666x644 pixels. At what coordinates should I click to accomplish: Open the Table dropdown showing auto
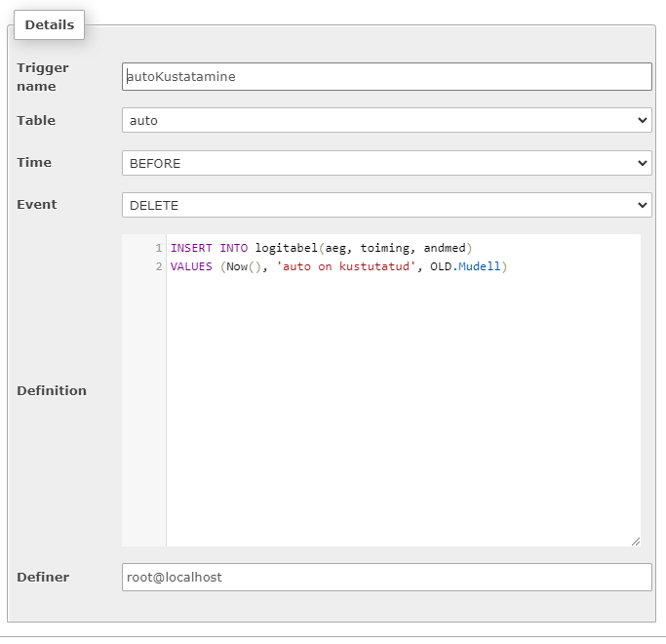pos(386,121)
